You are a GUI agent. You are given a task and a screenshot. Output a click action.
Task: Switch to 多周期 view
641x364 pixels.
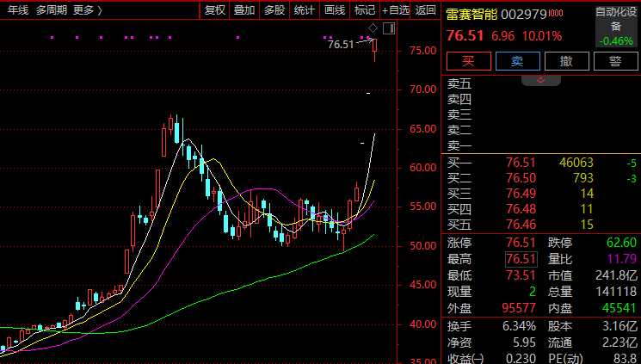[51, 10]
